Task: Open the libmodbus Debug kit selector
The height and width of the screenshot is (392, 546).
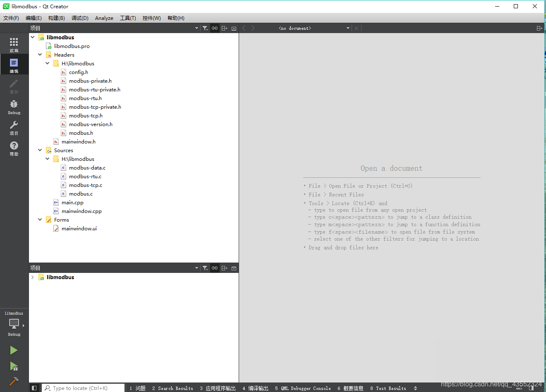Action: point(14,324)
